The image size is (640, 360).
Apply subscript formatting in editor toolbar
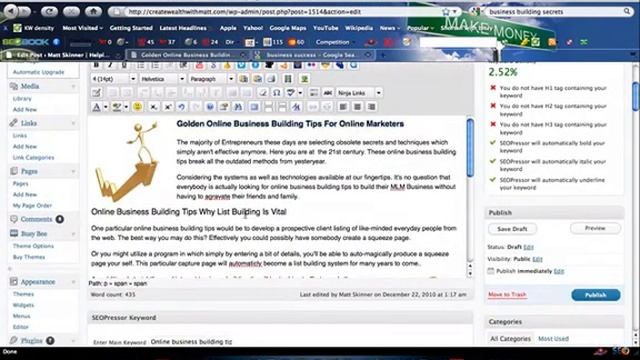pos(153,107)
